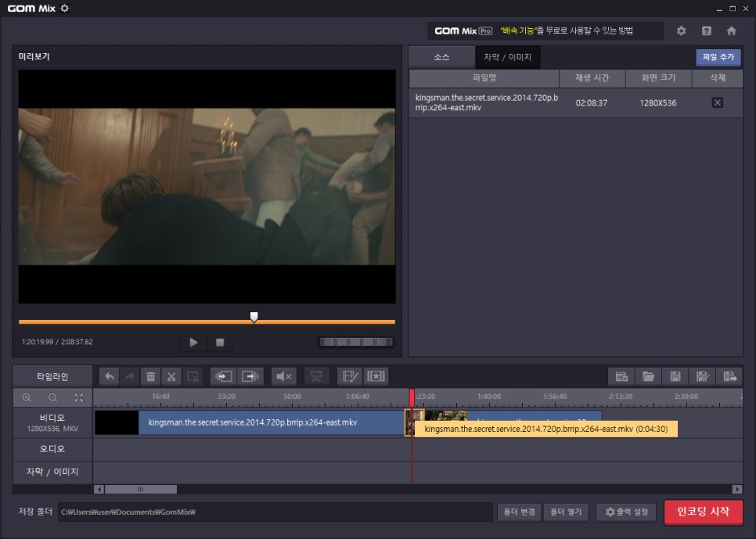
Task: Export project with floppy-arrow icon
Action: point(729,376)
